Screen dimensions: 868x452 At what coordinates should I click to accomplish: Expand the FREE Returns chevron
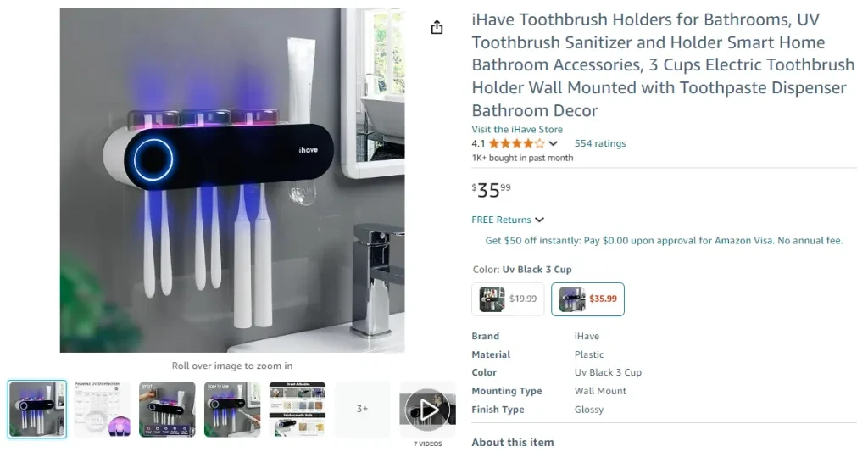540,220
